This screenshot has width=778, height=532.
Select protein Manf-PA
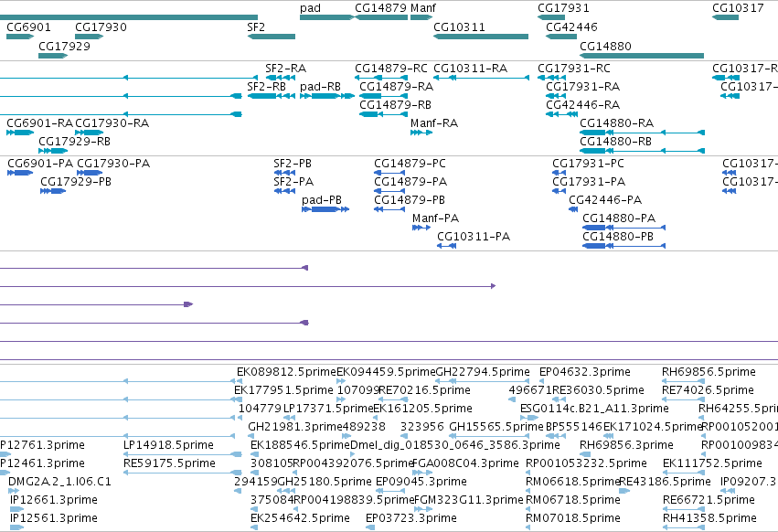(421, 228)
